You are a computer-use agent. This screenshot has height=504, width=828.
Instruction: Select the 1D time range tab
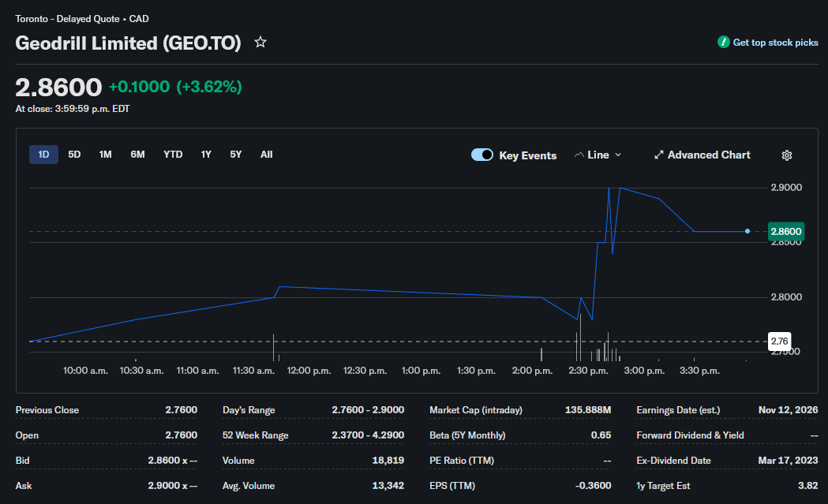(x=44, y=155)
